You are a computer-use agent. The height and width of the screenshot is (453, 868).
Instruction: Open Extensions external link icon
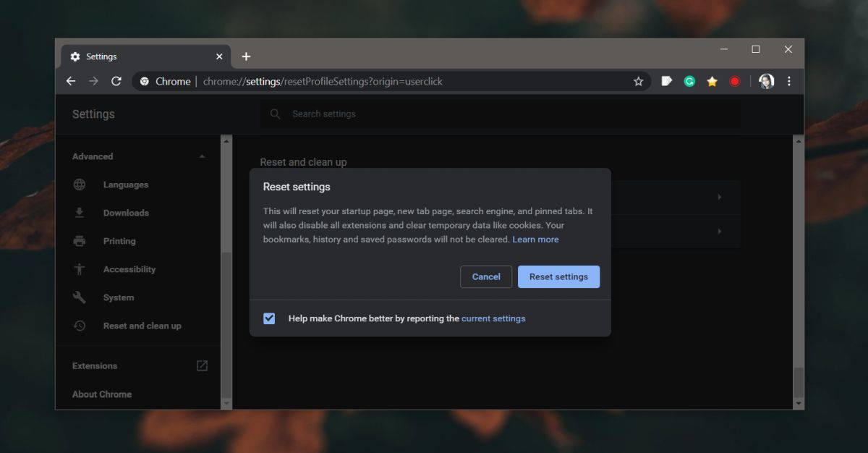(202, 365)
